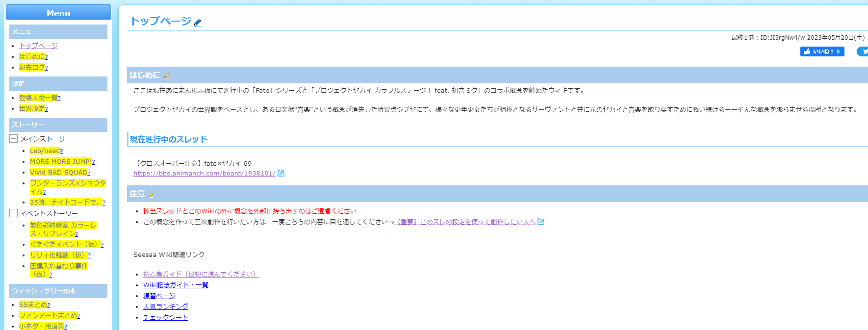
Task: Open the SSまとめ sidebar link
Action: [x=33, y=305]
